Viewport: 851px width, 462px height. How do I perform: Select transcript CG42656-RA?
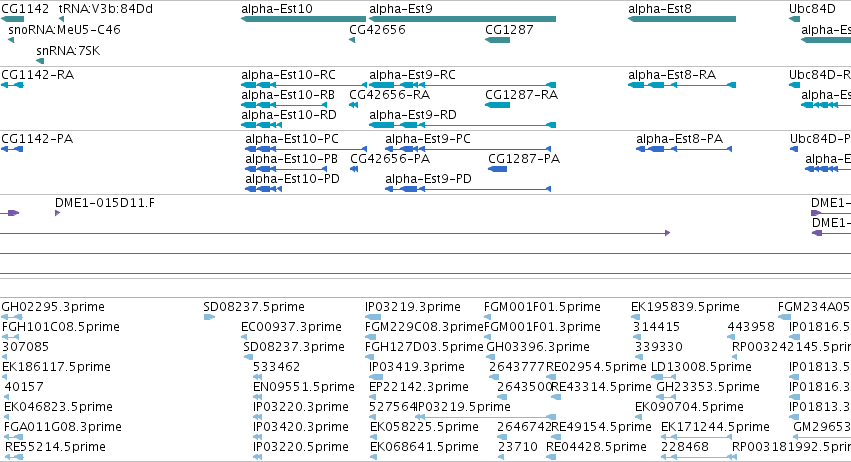[x=353, y=105]
